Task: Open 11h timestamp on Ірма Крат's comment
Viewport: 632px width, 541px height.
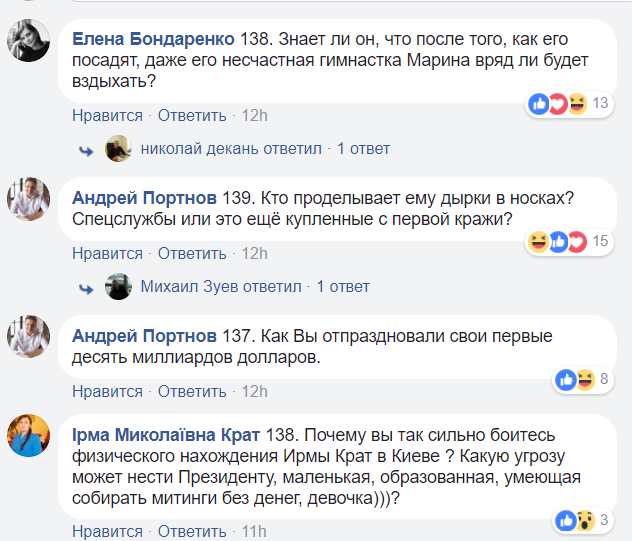Action: (x=255, y=529)
